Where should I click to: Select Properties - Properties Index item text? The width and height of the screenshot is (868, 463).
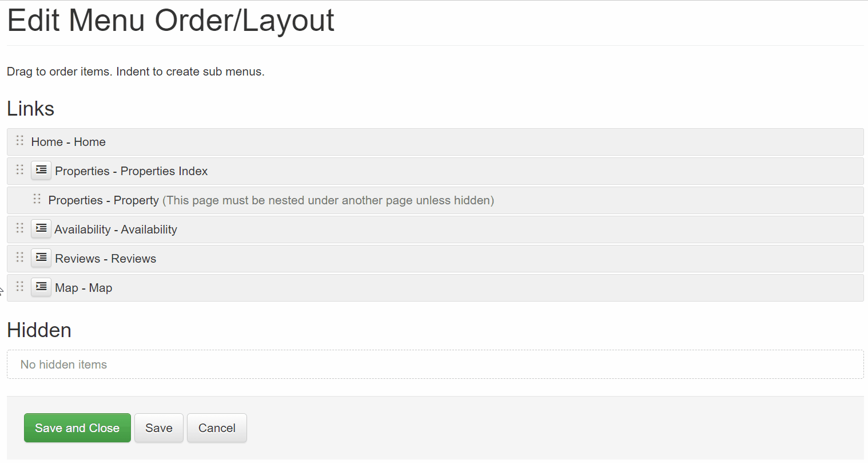[132, 171]
